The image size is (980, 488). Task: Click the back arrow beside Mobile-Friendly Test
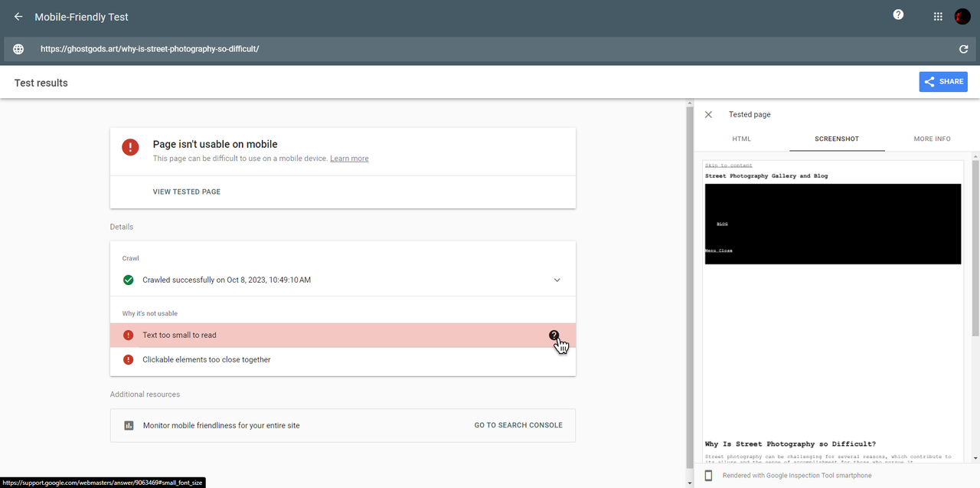coord(18,17)
